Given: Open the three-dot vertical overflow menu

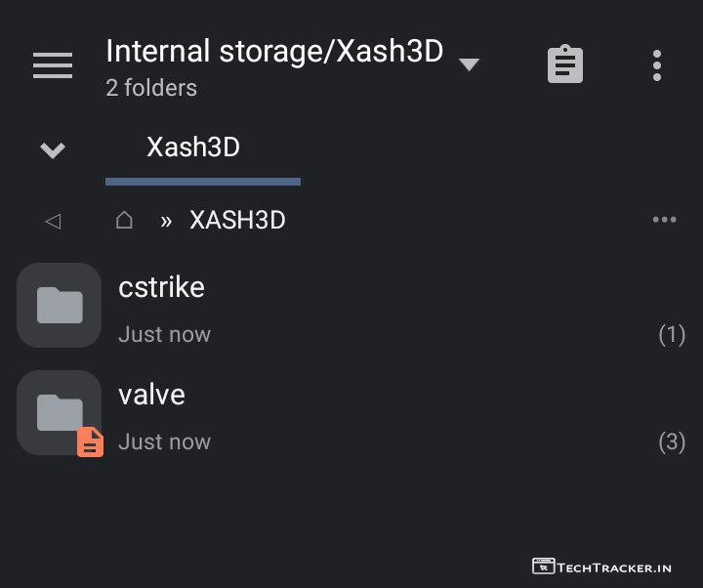Looking at the screenshot, I should click(x=657, y=65).
